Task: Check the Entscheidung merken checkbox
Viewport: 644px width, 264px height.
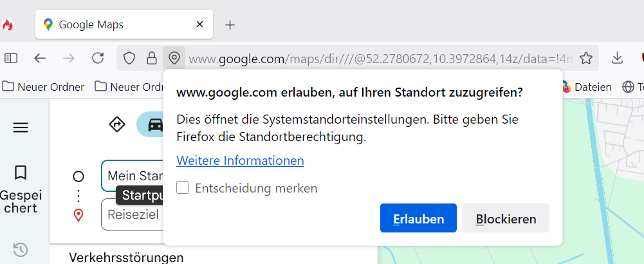Action: (x=183, y=188)
